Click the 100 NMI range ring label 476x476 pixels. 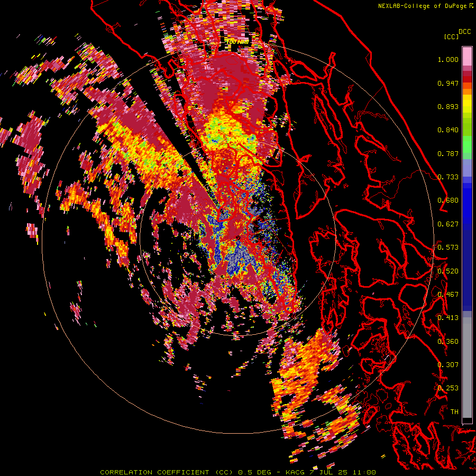pyautogui.click(x=237, y=42)
